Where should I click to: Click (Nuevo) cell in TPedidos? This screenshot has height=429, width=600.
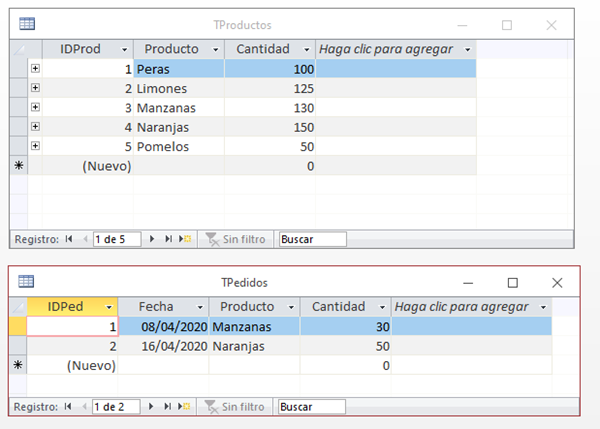(72, 365)
